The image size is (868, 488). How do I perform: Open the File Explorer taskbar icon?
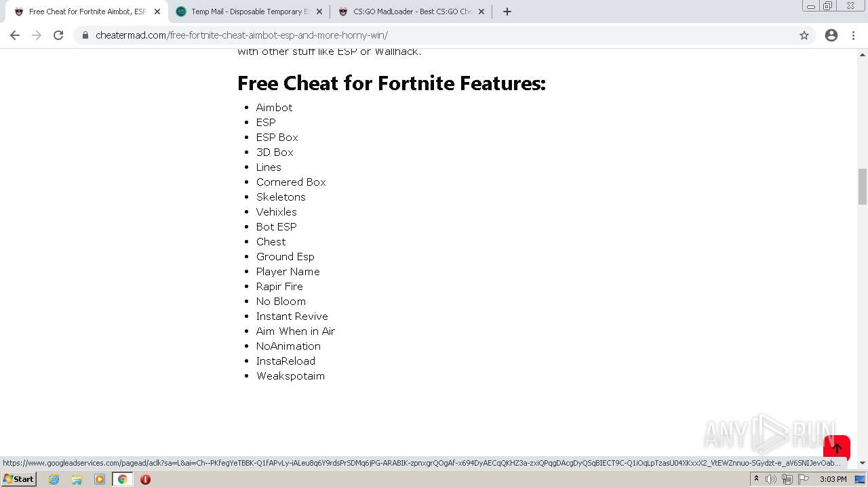tap(77, 479)
